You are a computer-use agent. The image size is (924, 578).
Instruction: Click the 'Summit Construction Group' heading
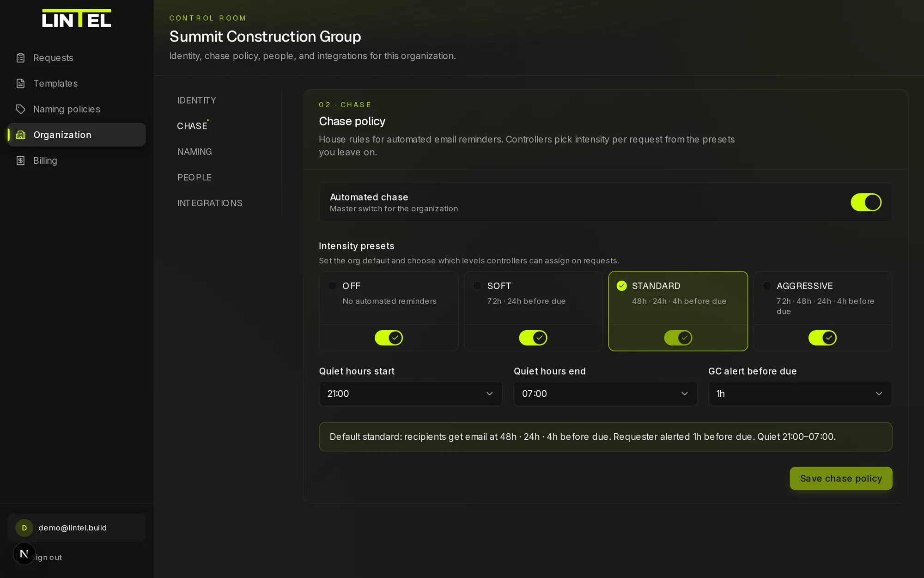265,37
